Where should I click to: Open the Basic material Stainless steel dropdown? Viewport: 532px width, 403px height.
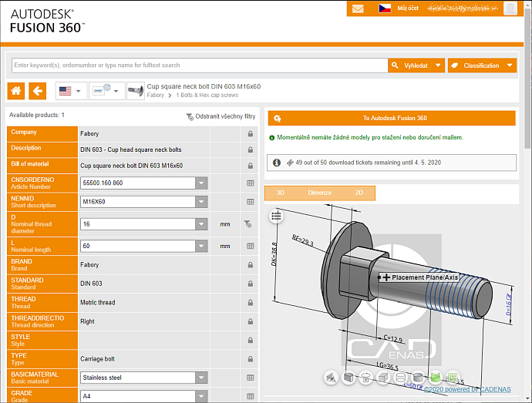(201, 378)
